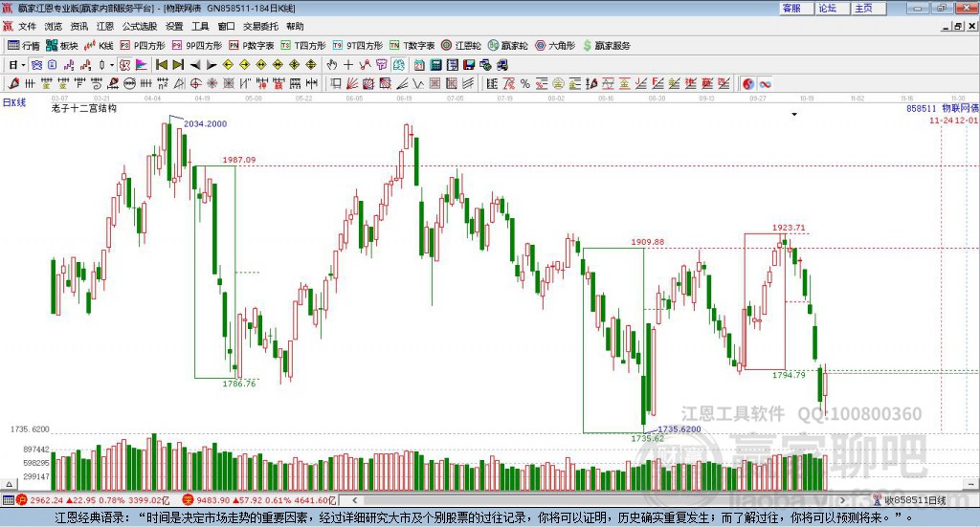Click the 2034.2000 price high label
The width and height of the screenshot is (980, 527).
click(205, 123)
